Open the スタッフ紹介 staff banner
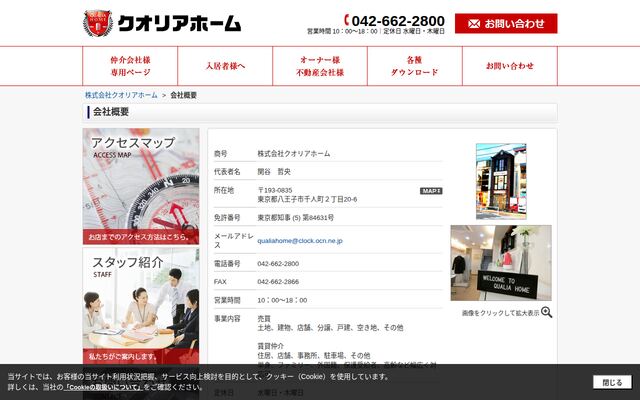This screenshot has width=640, height=400. 141,306
